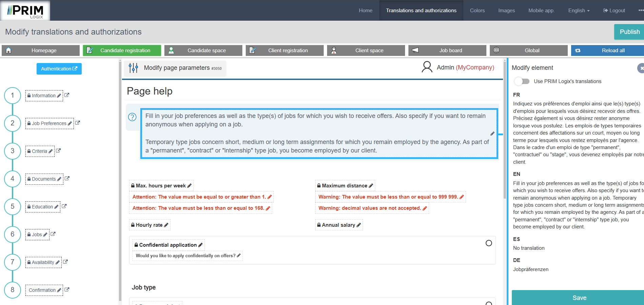The width and height of the screenshot is (644, 305).
Task: Click red pencil on decimal values warning
Action: [425, 208]
